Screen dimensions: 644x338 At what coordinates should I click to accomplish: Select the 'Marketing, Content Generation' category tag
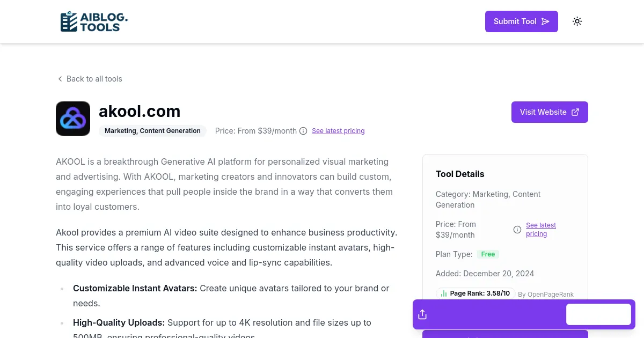(152, 131)
